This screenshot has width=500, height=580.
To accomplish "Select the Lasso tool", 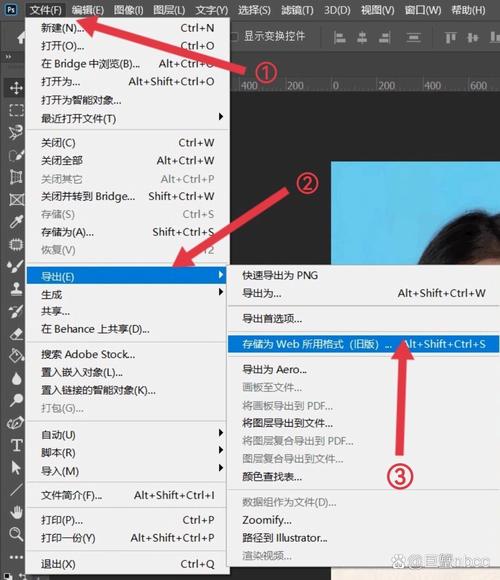I will tap(16, 132).
